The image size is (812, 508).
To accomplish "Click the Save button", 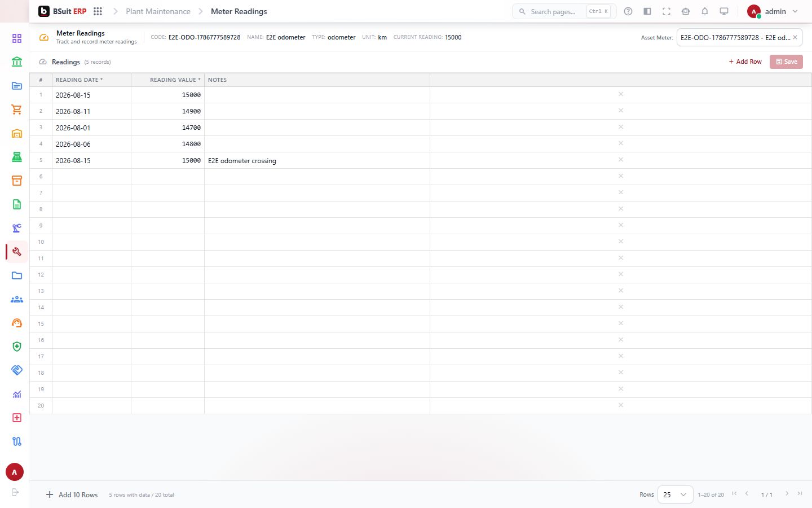I will (786, 62).
